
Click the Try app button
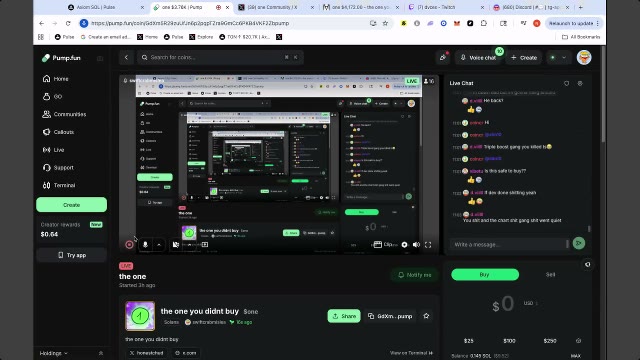point(71,255)
